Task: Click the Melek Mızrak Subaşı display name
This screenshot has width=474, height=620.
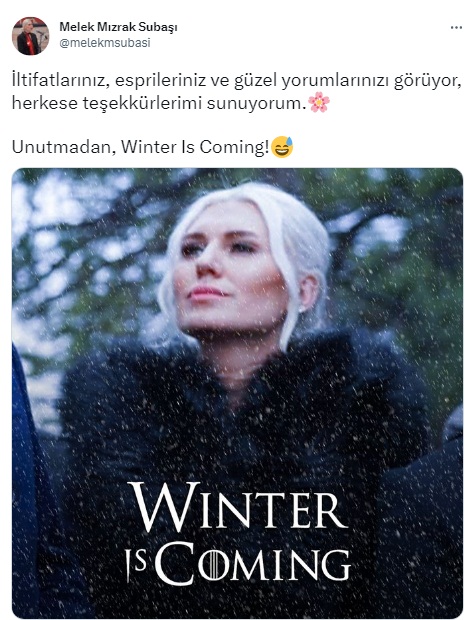Action: tap(118, 27)
